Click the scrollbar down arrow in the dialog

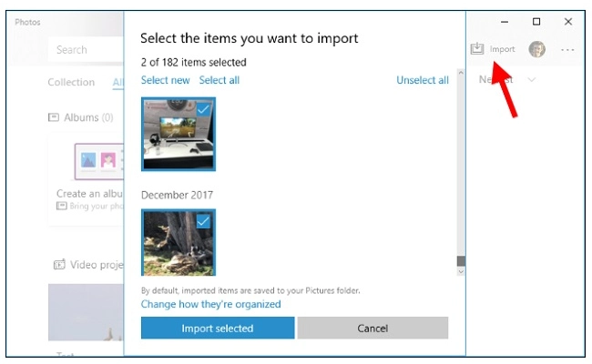[460, 270]
